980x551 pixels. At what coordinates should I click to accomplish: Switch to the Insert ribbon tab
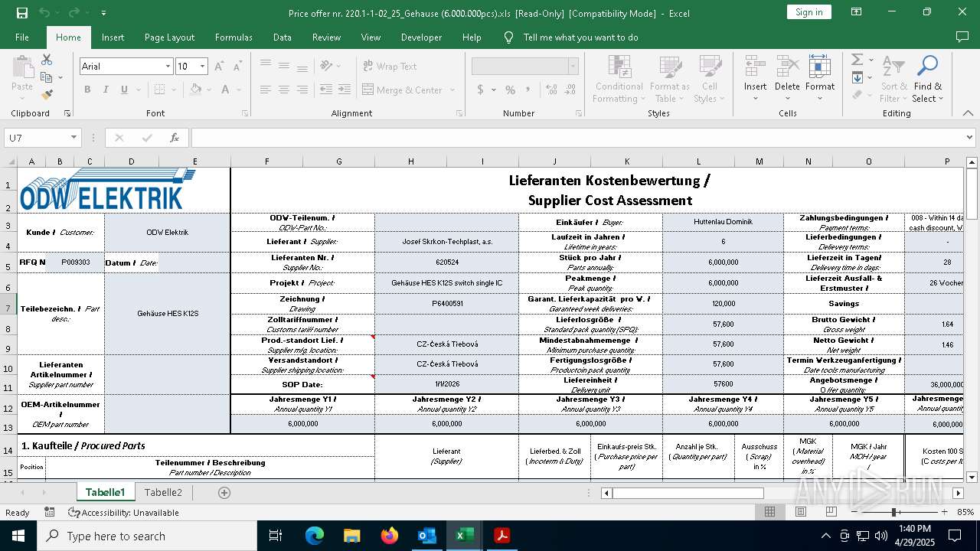(113, 37)
